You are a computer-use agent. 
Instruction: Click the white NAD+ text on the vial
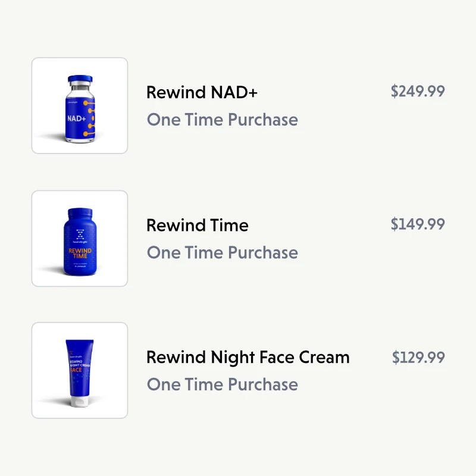pyautogui.click(x=76, y=118)
